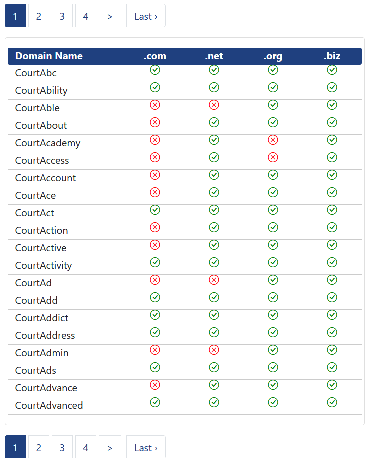Click green check for CourtAbc .com
This screenshot has height=458, width=368.
pyautogui.click(x=155, y=70)
